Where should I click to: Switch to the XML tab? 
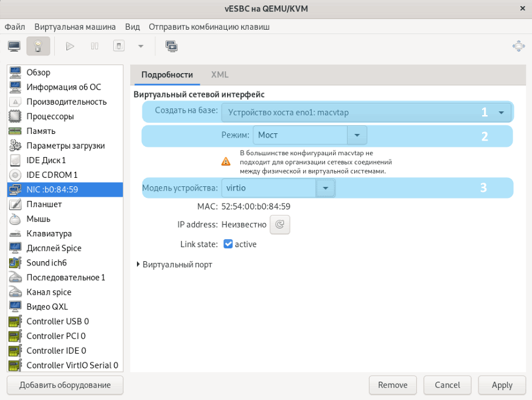click(x=220, y=74)
